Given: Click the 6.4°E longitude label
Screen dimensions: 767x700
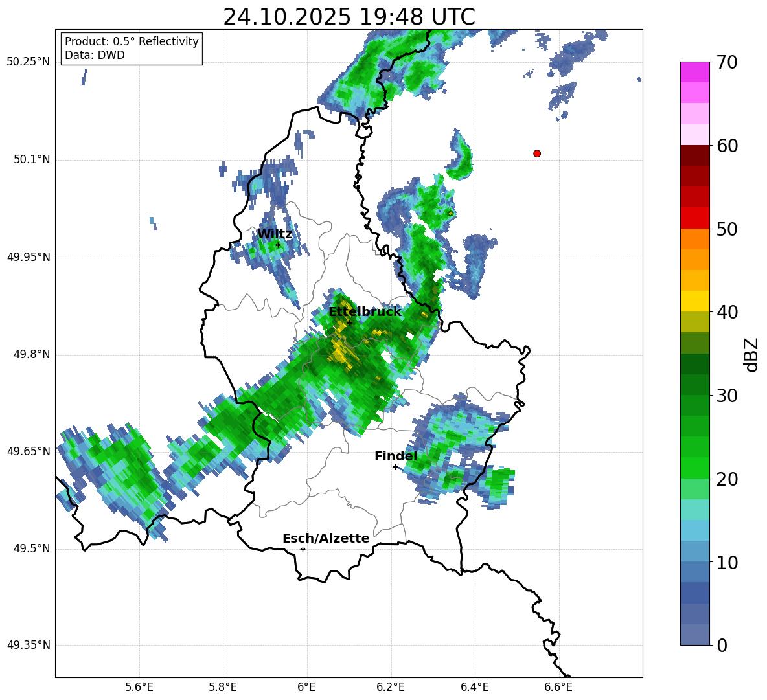Looking at the screenshot, I should (x=474, y=687).
